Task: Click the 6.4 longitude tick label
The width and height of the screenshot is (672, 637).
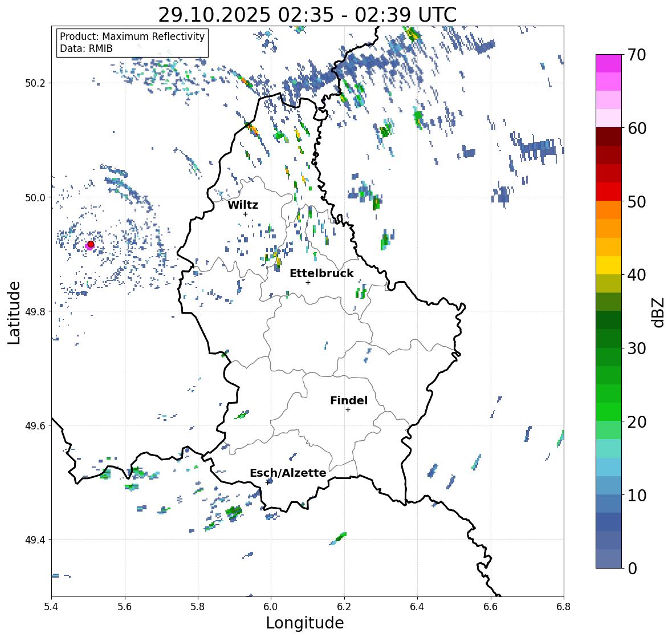Action: 417,607
